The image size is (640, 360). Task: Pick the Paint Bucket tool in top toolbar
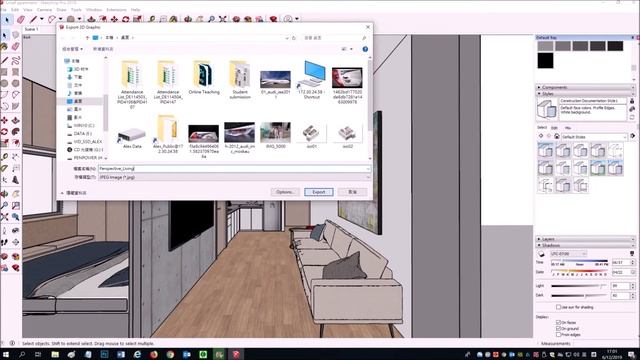[174, 19]
